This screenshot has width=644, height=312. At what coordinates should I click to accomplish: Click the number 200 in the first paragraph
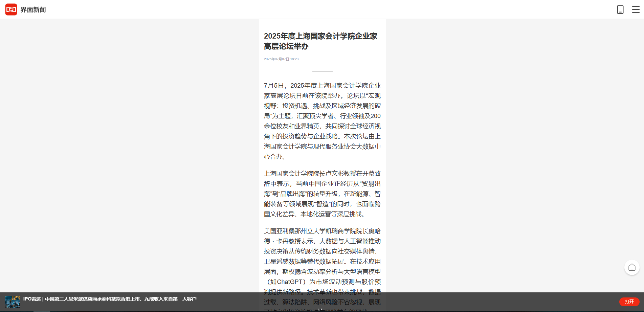[375, 116]
